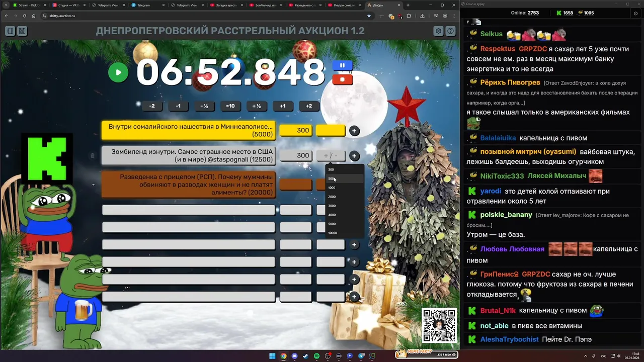Go to browser home page icon
Screen dimensions: 644x362
pyautogui.click(x=34, y=16)
